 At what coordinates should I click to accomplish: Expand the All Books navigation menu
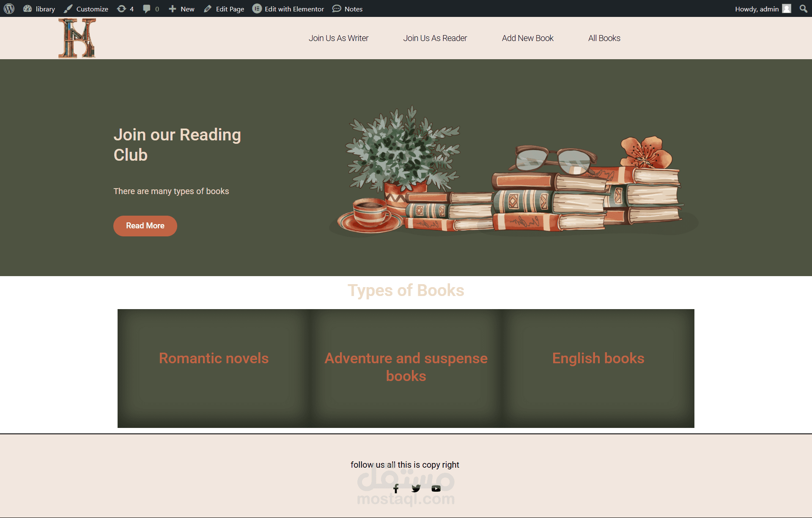coord(604,38)
